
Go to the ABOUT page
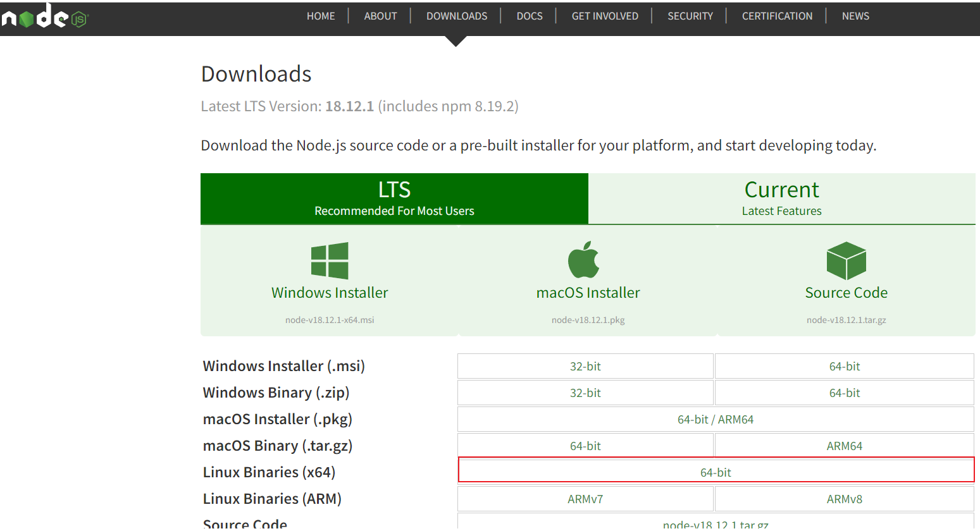click(380, 16)
